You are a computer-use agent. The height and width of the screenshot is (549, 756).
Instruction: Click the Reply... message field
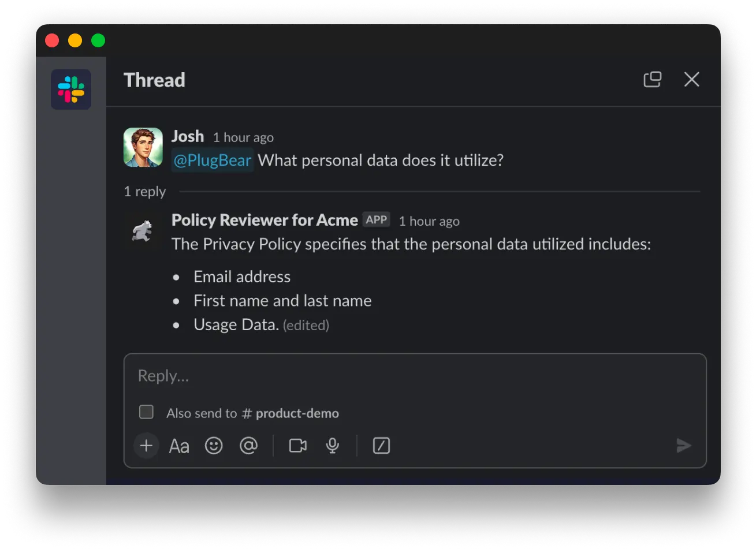415,376
